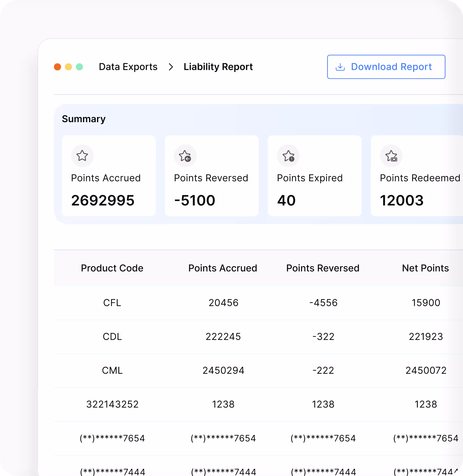Select the CFL product code cell
This screenshot has height=476, width=463.
(x=112, y=303)
